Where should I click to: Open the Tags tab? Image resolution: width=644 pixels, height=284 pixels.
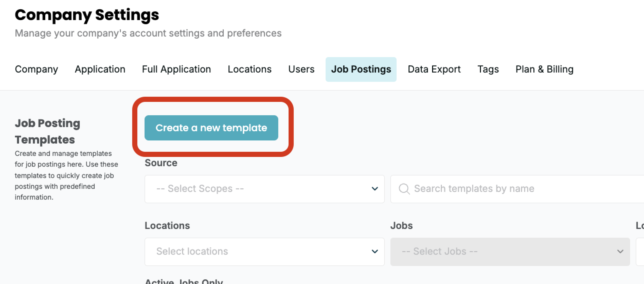tap(488, 69)
